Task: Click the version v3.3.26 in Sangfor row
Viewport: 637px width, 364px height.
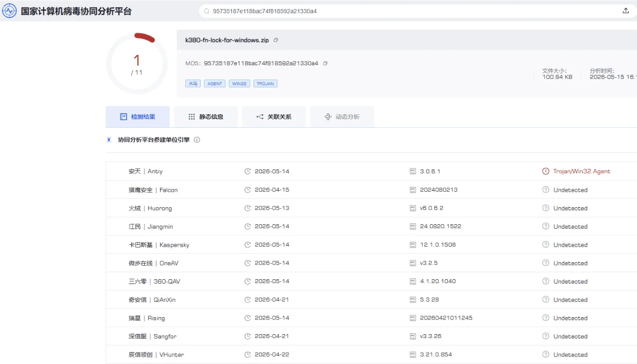Action: coord(431,337)
